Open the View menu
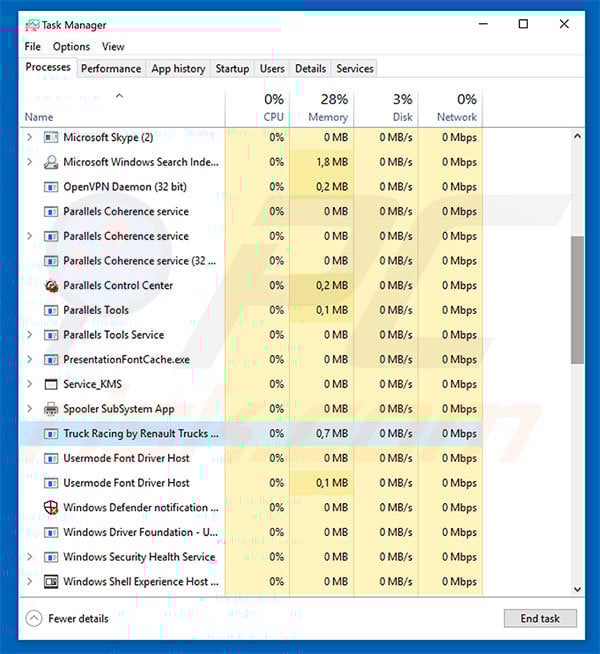 tap(113, 47)
